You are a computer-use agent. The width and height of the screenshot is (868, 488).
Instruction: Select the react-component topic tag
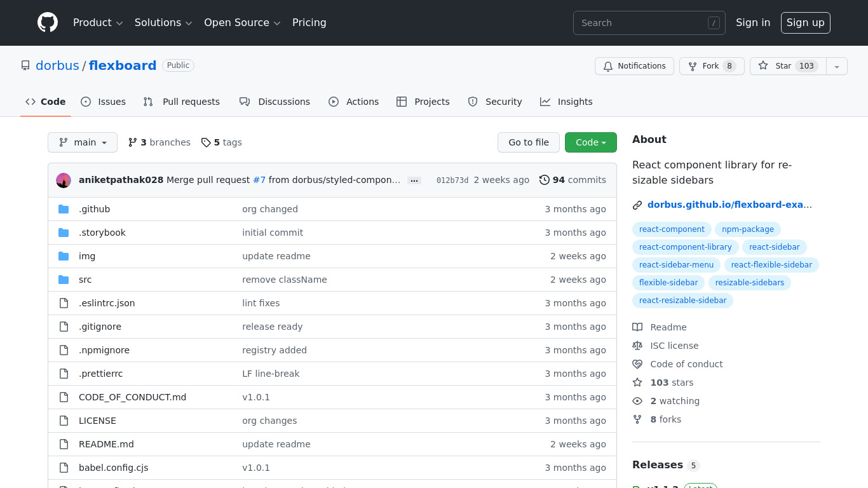click(672, 229)
